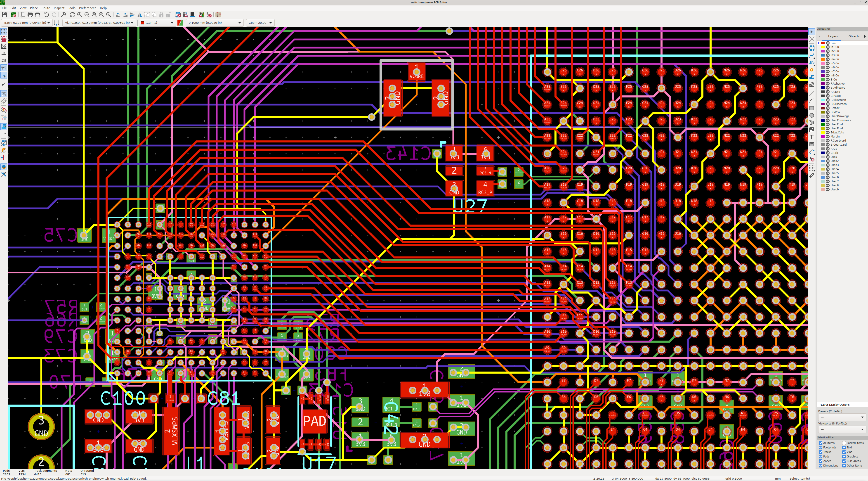Open the Design Rules Checker icon
868x481 pixels.
[209, 15]
